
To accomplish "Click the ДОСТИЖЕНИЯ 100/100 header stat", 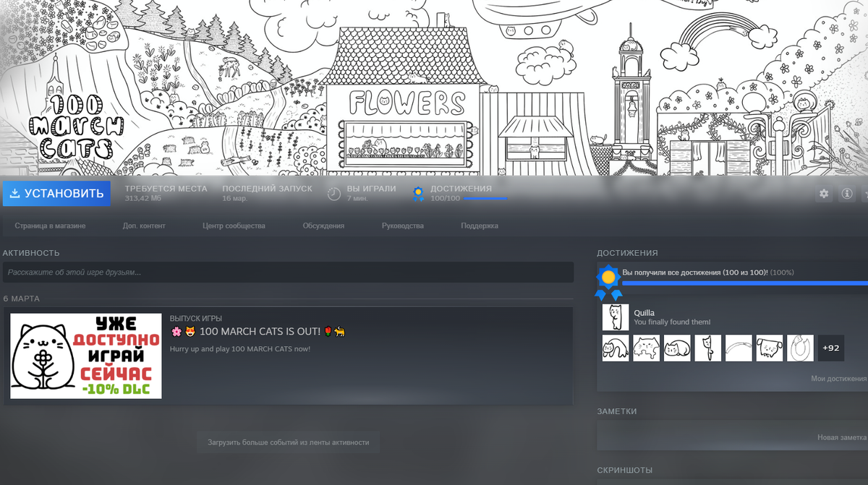I will click(460, 193).
